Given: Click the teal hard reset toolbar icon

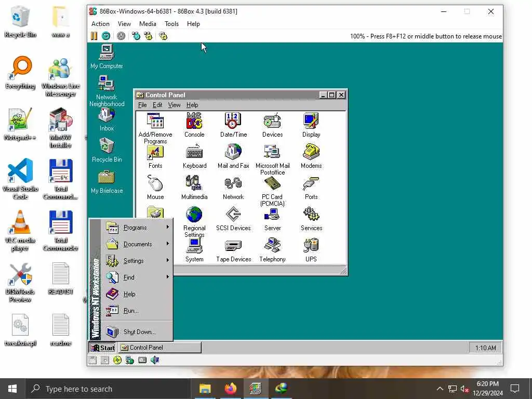Looking at the screenshot, I should tap(106, 36).
